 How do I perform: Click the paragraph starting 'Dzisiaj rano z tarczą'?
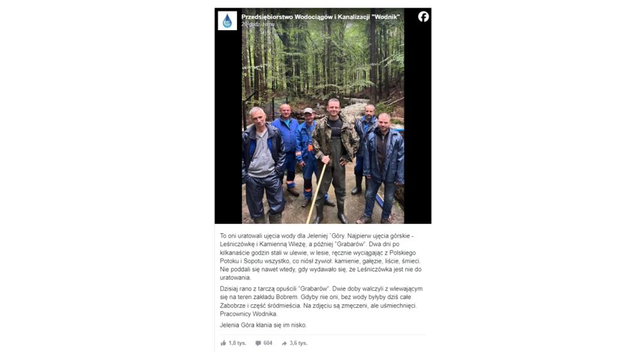pyautogui.click(x=321, y=301)
